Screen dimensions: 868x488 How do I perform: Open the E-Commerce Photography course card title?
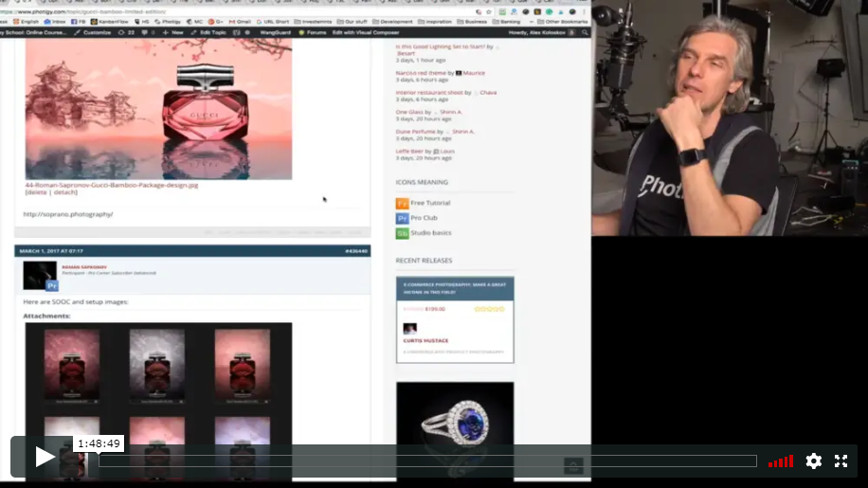455,288
